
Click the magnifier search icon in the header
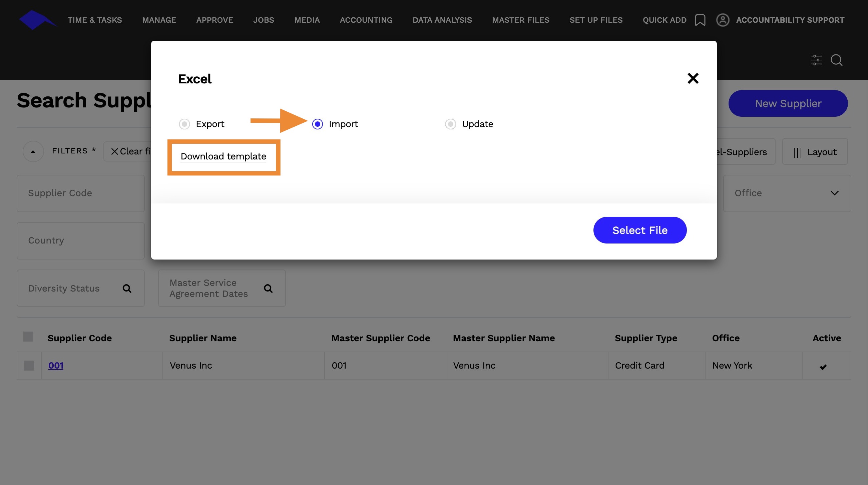point(836,60)
